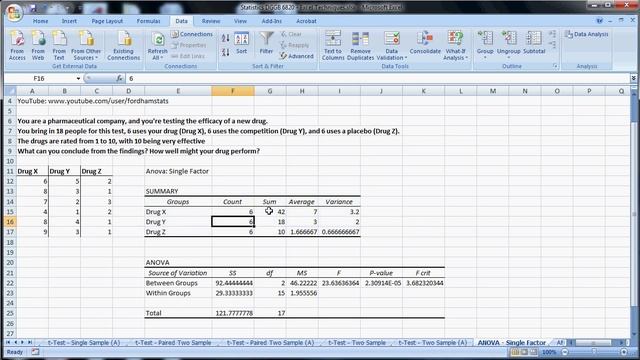640x360 pixels.
Task: Select the Drug X header cell A11
Action: point(32,171)
